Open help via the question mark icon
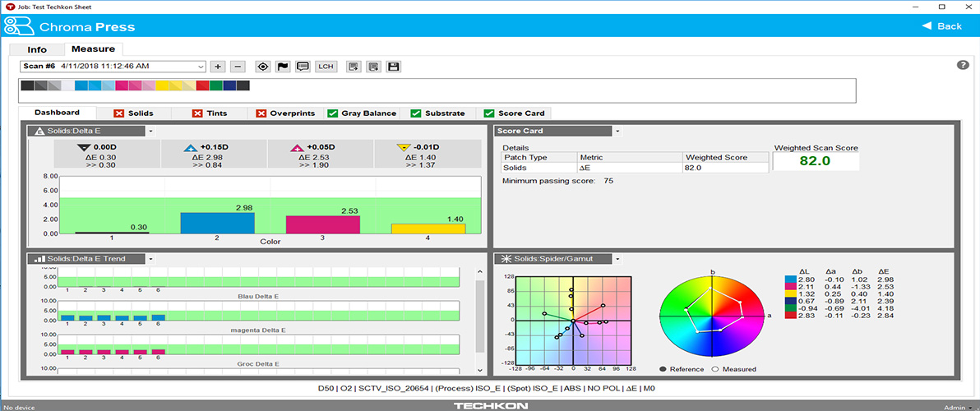The image size is (980, 411). click(x=963, y=65)
